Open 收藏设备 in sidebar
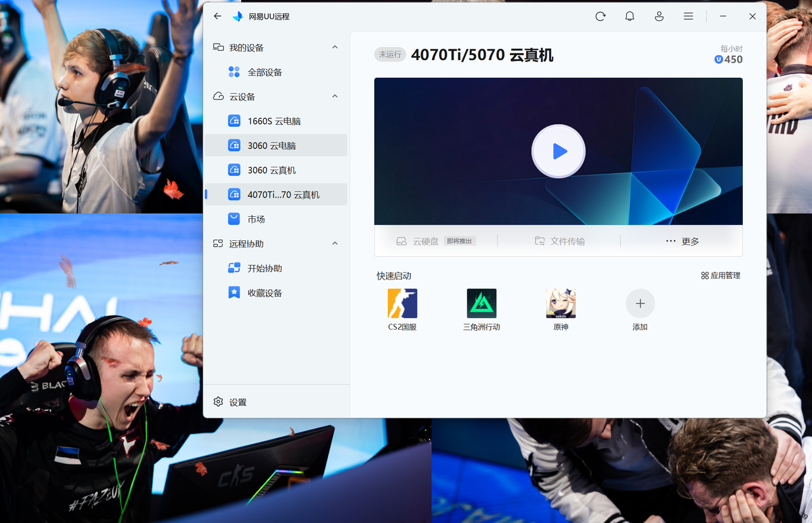 [276, 293]
